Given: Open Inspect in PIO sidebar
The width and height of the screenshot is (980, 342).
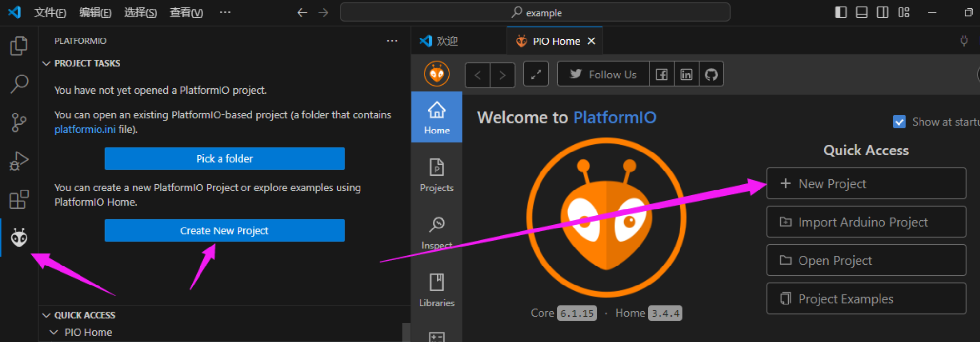Looking at the screenshot, I should point(437,232).
